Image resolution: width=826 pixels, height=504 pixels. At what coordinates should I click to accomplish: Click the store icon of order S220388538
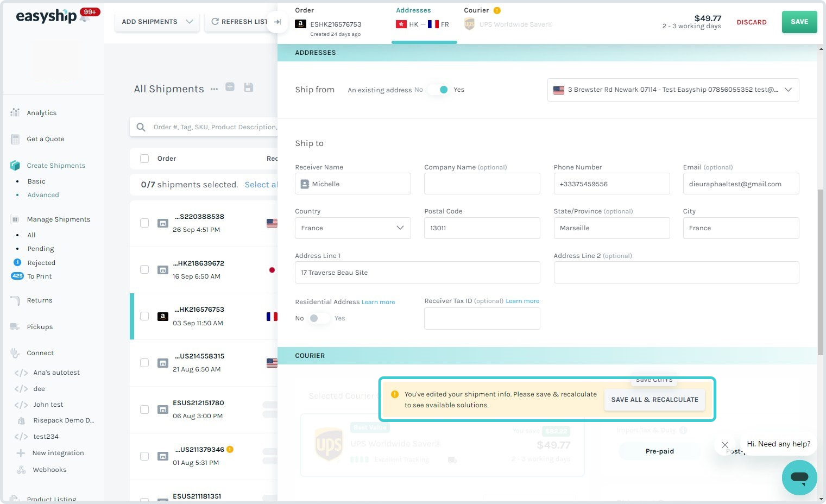pos(162,223)
